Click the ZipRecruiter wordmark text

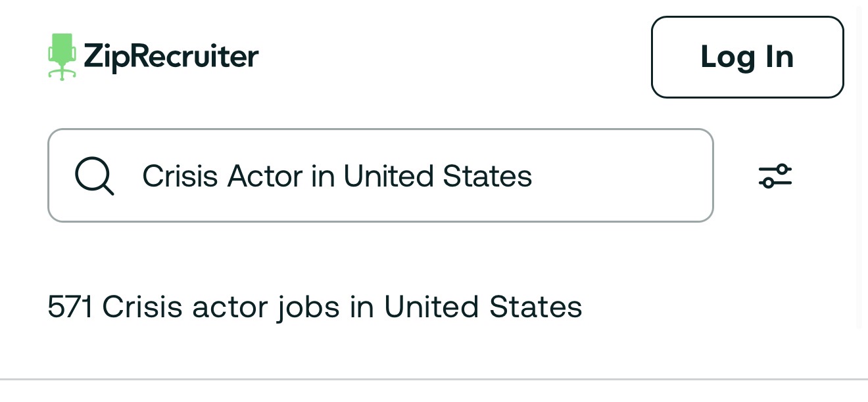click(x=171, y=56)
